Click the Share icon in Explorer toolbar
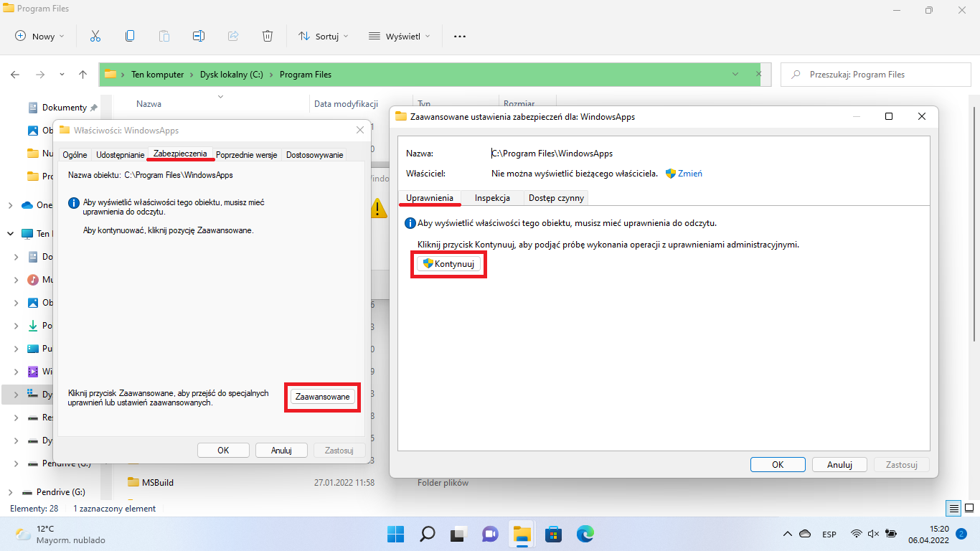This screenshot has width=980, height=551. 233,36
